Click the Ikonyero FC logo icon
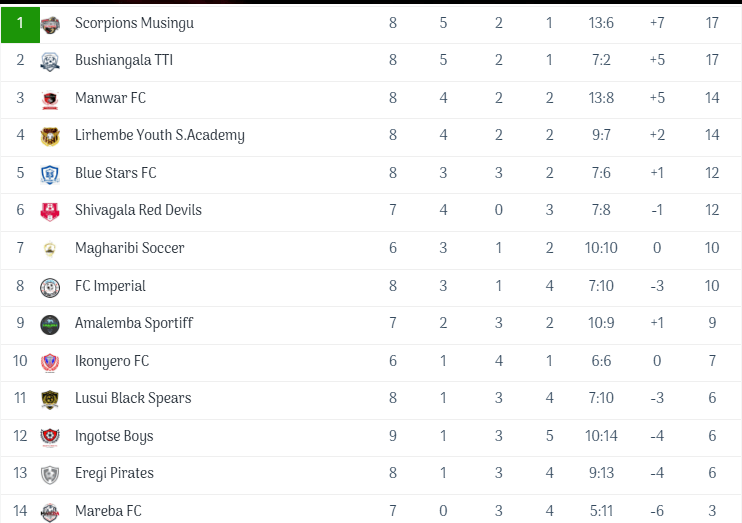 50,361
